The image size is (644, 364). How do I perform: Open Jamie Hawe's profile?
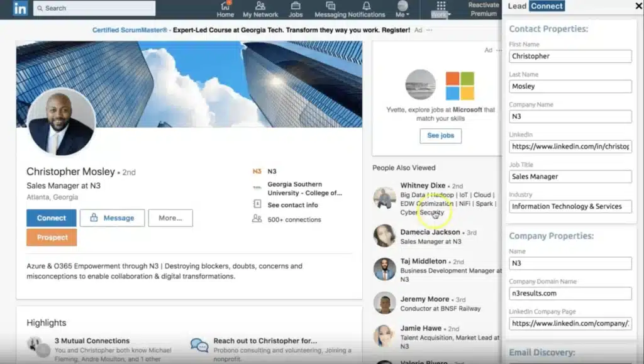click(421, 328)
